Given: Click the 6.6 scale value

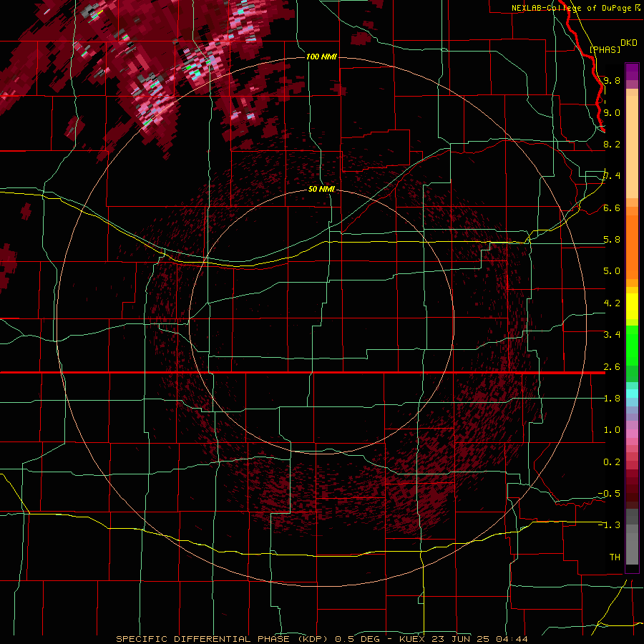Looking at the screenshot, I should click(612, 208).
